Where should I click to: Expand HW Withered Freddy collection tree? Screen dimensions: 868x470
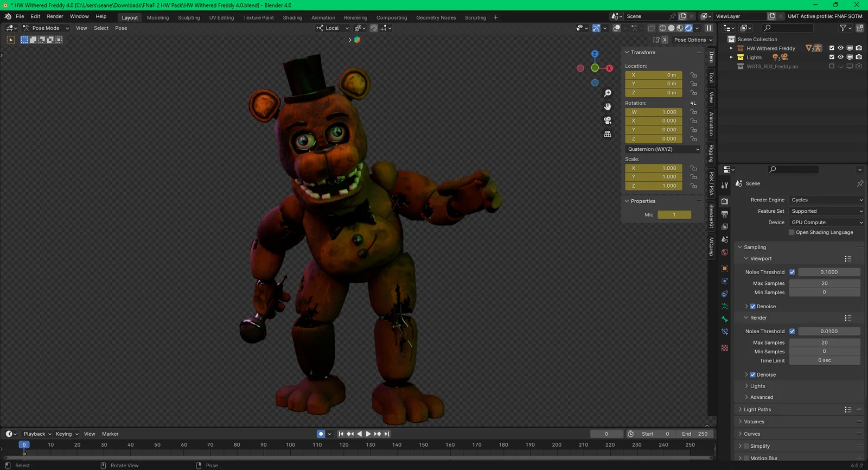click(731, 48)
